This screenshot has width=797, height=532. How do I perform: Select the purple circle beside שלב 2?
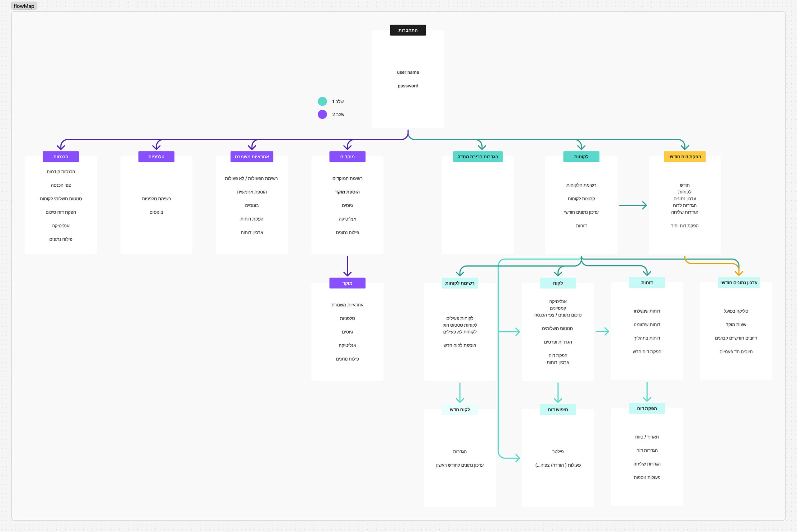coord(322,114)
